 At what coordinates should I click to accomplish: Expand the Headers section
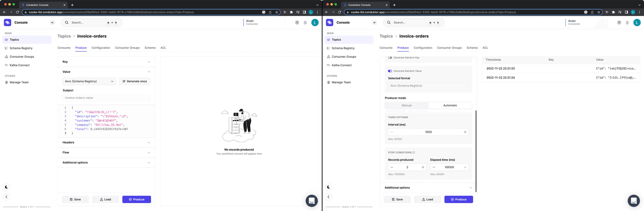pos(106,143)
